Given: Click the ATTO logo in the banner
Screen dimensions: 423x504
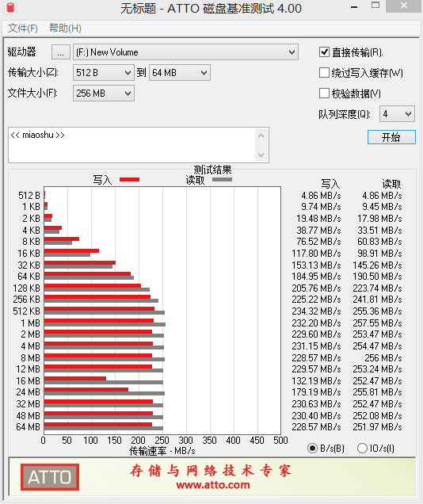Looking at the screenshot, I should 50,477.
